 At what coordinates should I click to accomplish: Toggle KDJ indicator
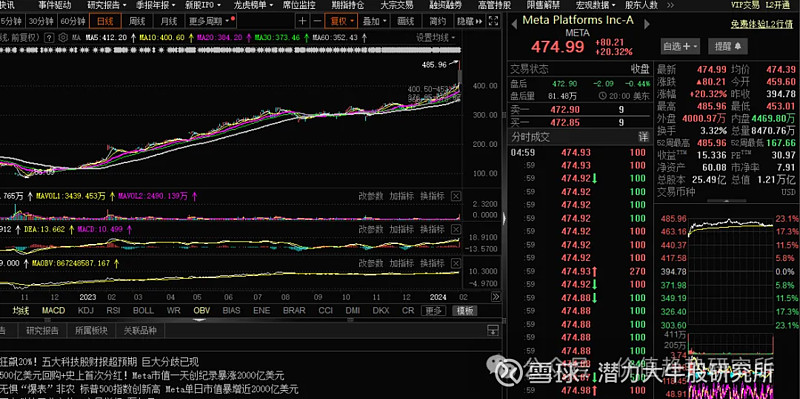click(x=86, y=311)
